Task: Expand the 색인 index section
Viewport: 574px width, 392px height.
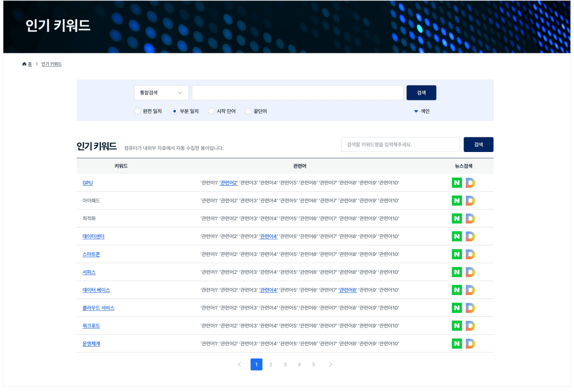Action: pyautogui.click(x=422, y=111)
